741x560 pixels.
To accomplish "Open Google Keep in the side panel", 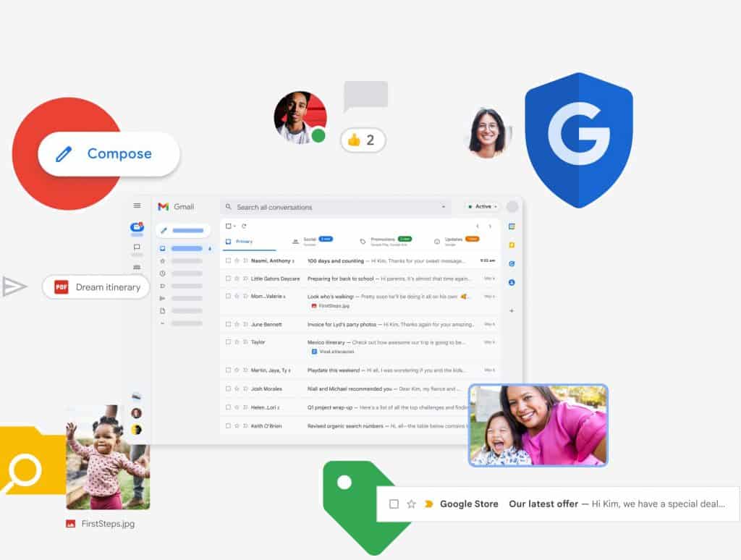I will tap(512, 245).
